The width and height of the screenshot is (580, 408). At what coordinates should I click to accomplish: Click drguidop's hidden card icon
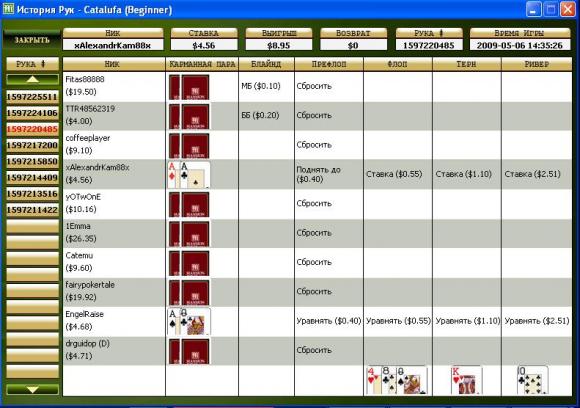[x=189, y=351]
